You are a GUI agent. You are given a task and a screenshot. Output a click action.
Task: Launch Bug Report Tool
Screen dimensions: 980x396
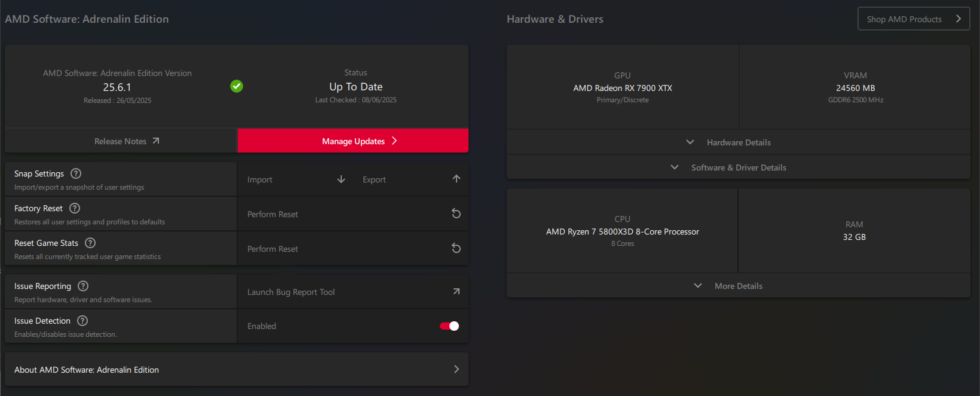coord(353,291)
